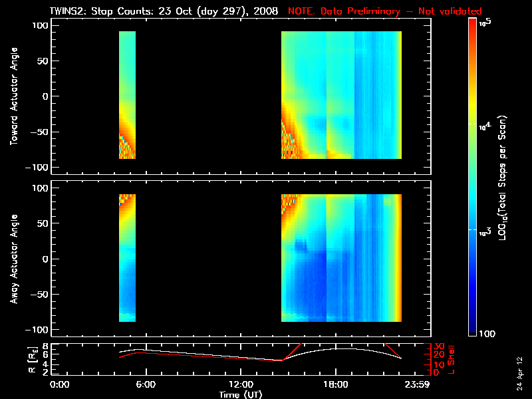
Task: Click the narrow data strip in the top panel
Action: [x=127, y=95]
